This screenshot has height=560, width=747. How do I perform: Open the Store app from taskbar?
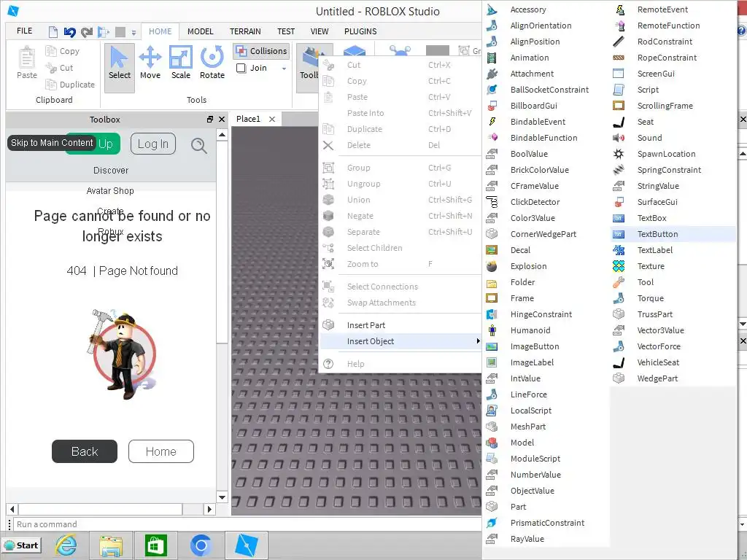156,545
